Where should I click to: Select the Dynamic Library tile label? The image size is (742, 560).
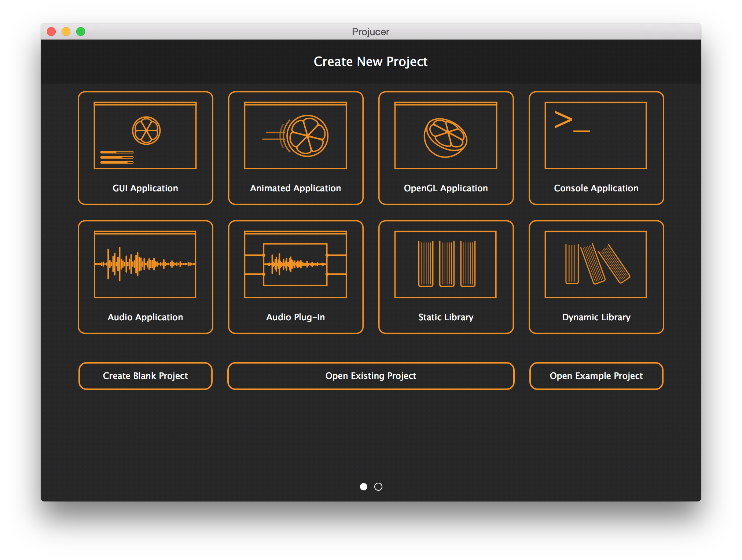pos(596,317)
